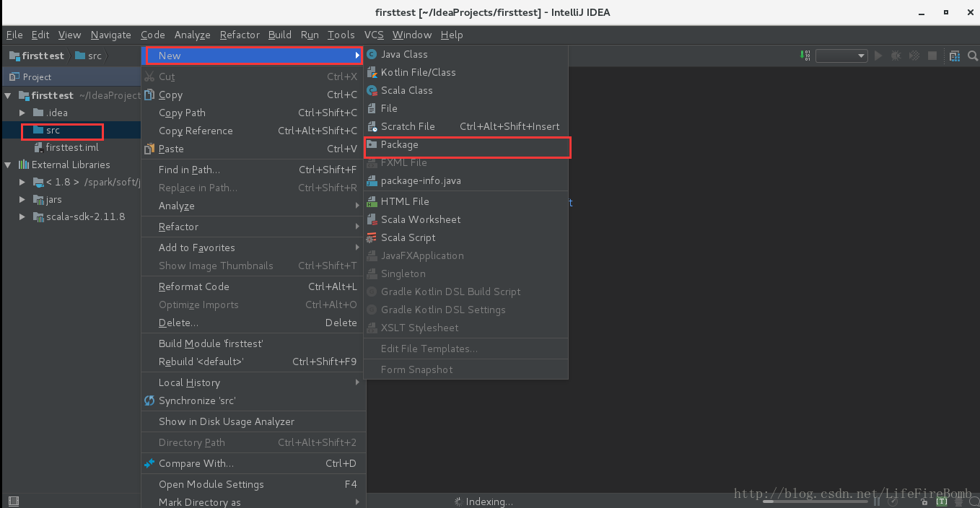The height and width of the screenshot is (508, 980).
Task: Open the VCS menu
Action: 374,35
